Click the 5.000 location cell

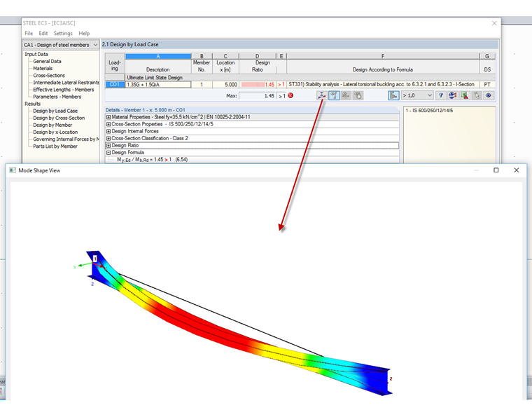click(x=225, y=84)
